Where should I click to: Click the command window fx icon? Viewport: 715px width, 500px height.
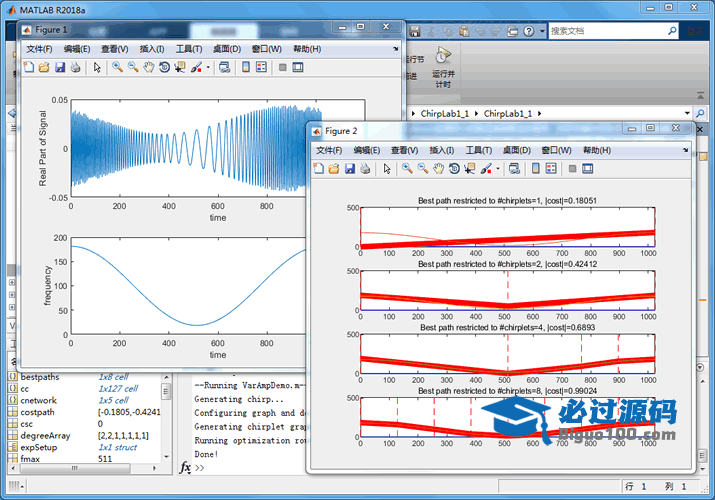[185, 468]
